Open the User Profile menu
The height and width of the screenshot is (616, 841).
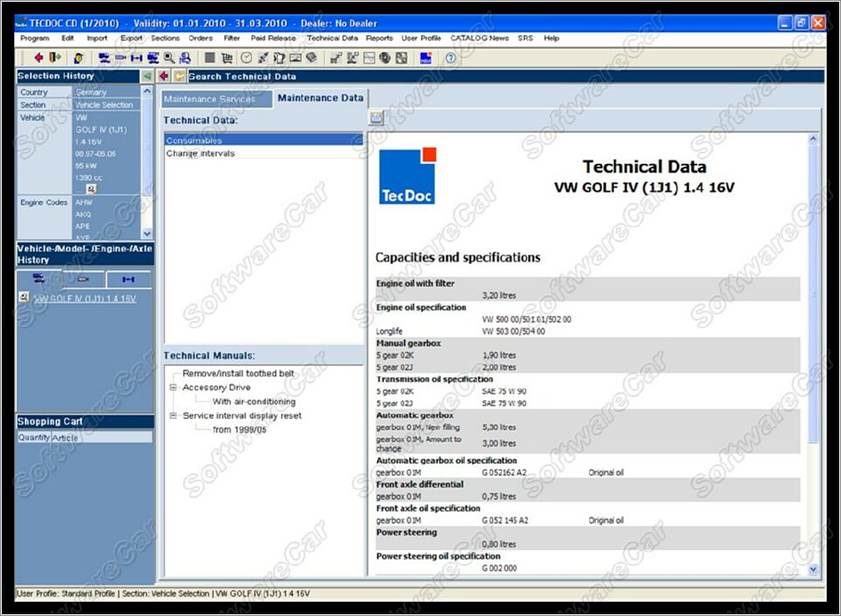pyautogui.click(x=421, y=38)
